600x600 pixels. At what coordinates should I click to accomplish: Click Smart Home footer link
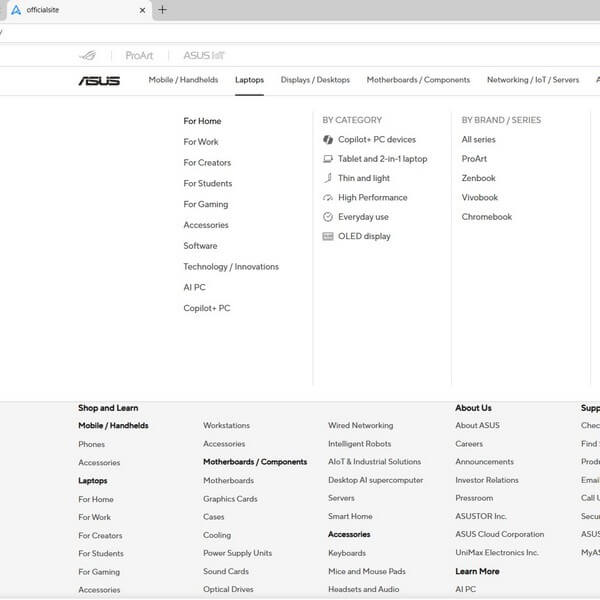tap(350, 516)
